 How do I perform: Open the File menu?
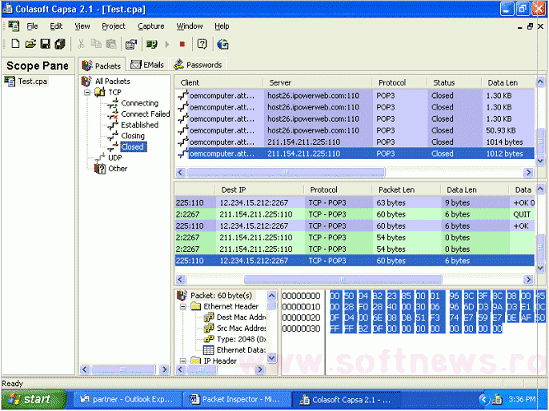tap(32, 26)
